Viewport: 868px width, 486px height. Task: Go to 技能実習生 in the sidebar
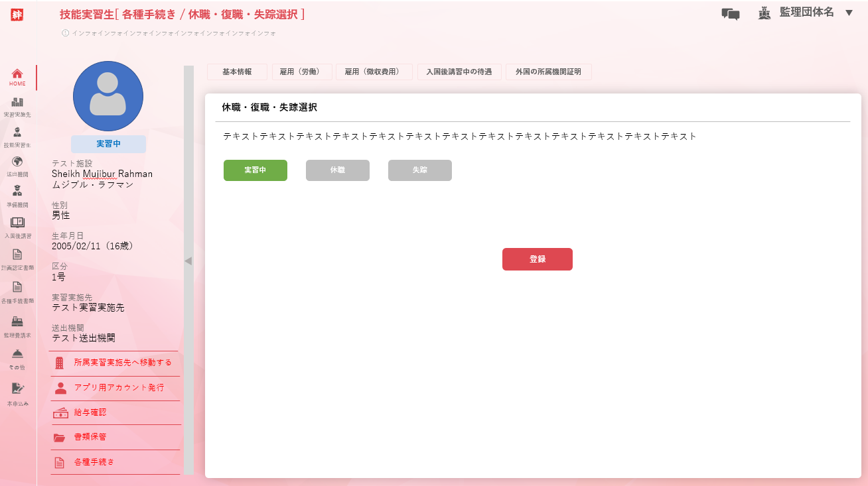pos(17,132)
